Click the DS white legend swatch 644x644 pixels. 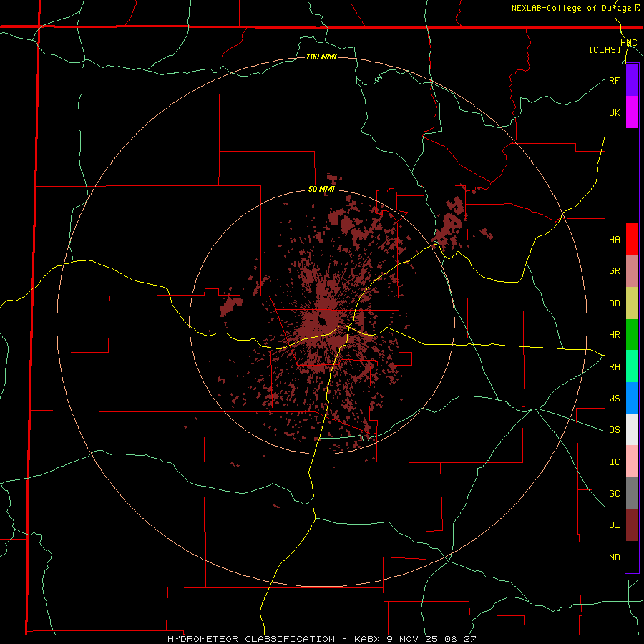[x=632, y=429]
